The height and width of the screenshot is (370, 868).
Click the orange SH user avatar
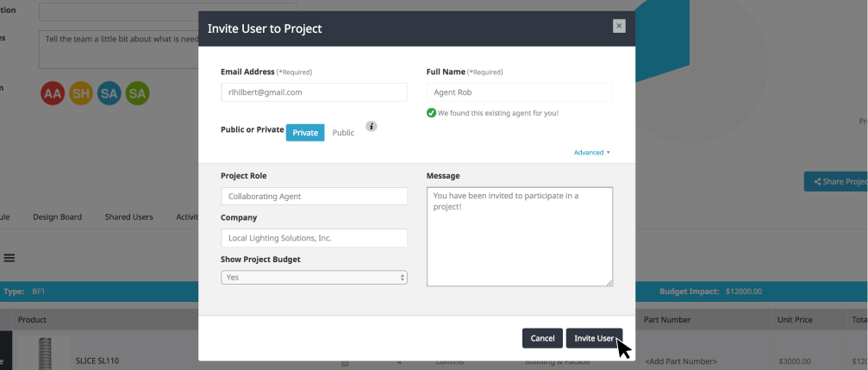[x=80, y=94]
